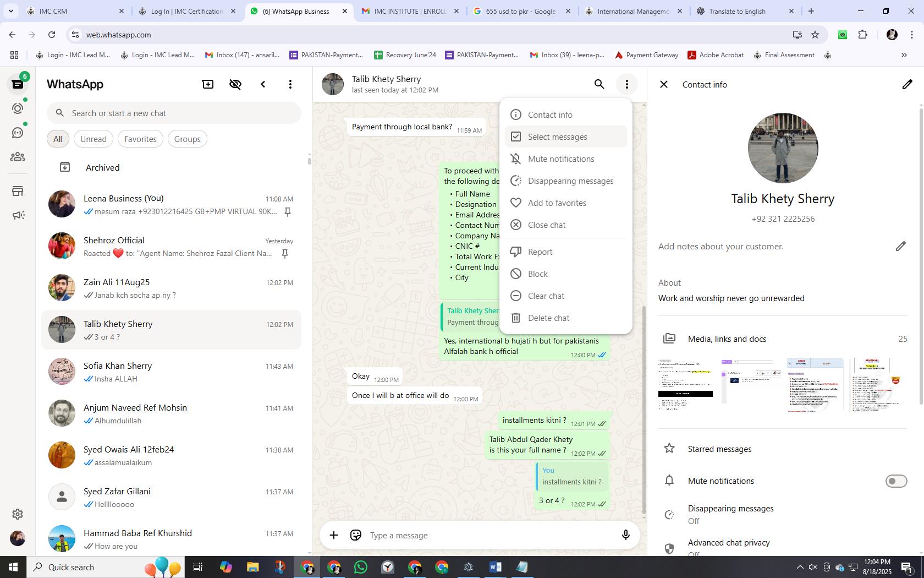
Task: Open own profile picture in sidebar
Action: [18, 538]
